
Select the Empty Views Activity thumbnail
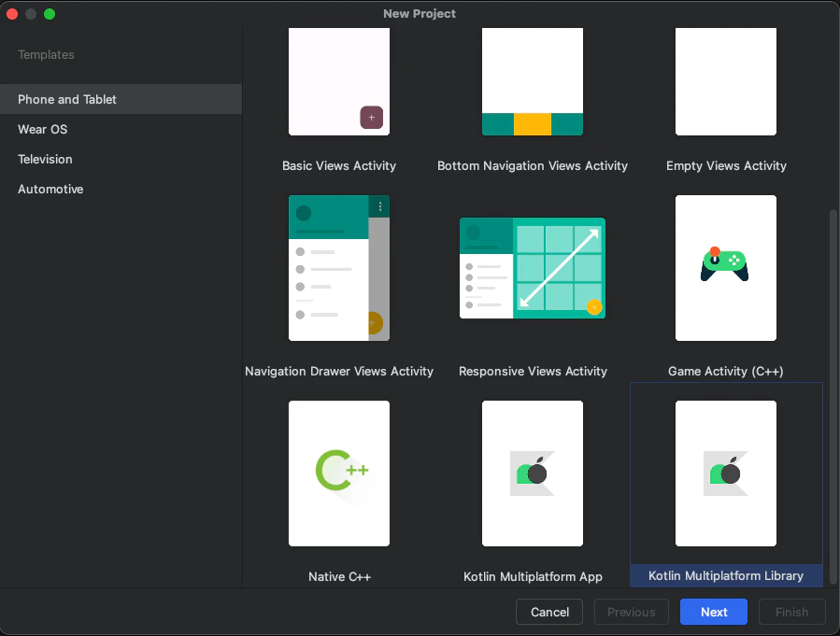[x=726, y=81]
